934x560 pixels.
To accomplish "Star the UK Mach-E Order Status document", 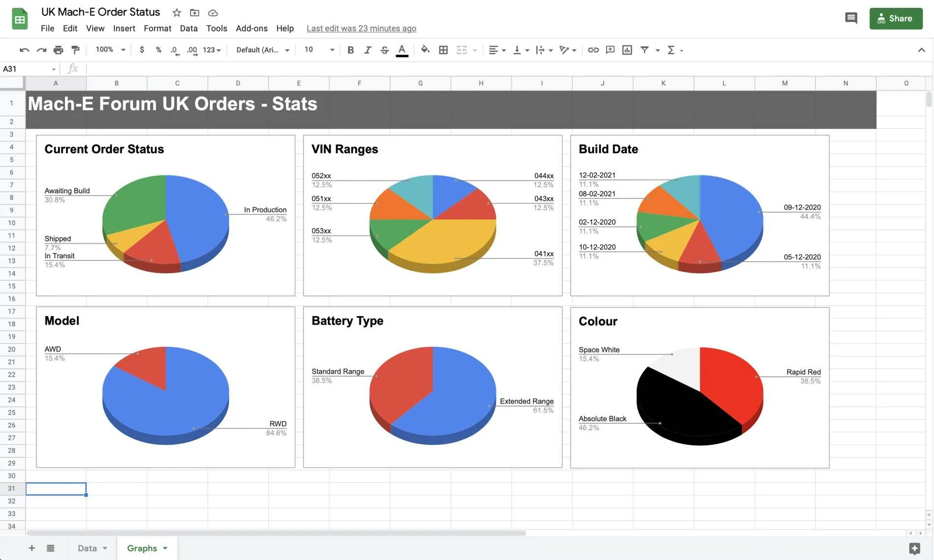I will pos(176,12).
